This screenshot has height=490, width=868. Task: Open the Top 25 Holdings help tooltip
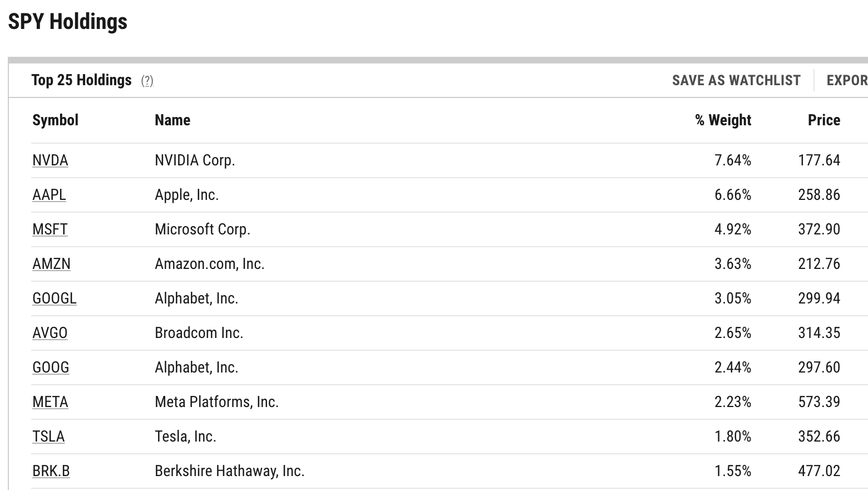pyautogui.click(x=147, y=81)
